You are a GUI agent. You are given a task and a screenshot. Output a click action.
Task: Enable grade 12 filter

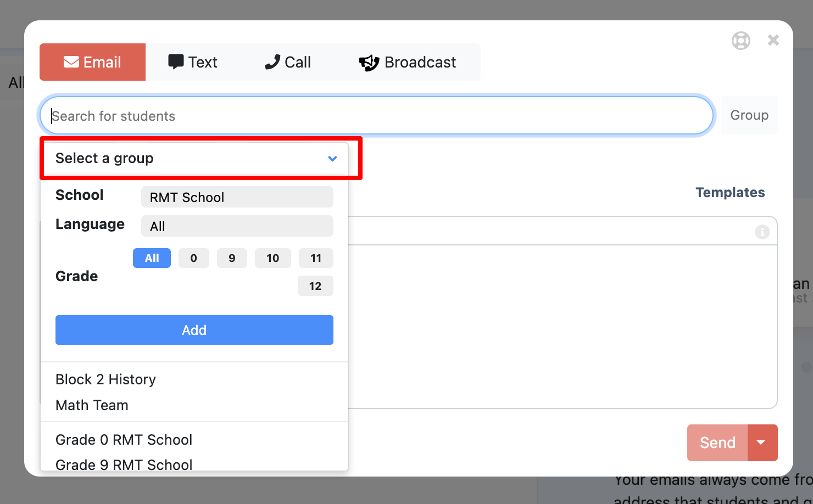pyautogui.click(x=315, y=286)
